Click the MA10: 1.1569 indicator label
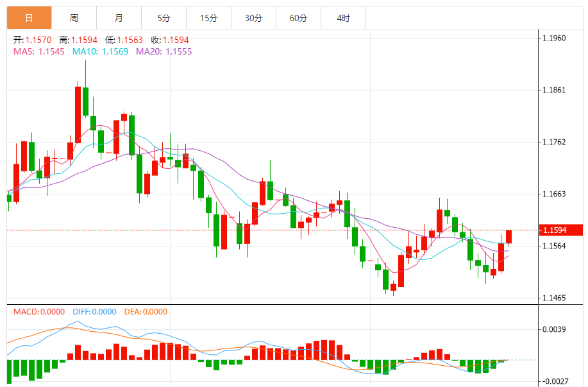 pos(100,51)
